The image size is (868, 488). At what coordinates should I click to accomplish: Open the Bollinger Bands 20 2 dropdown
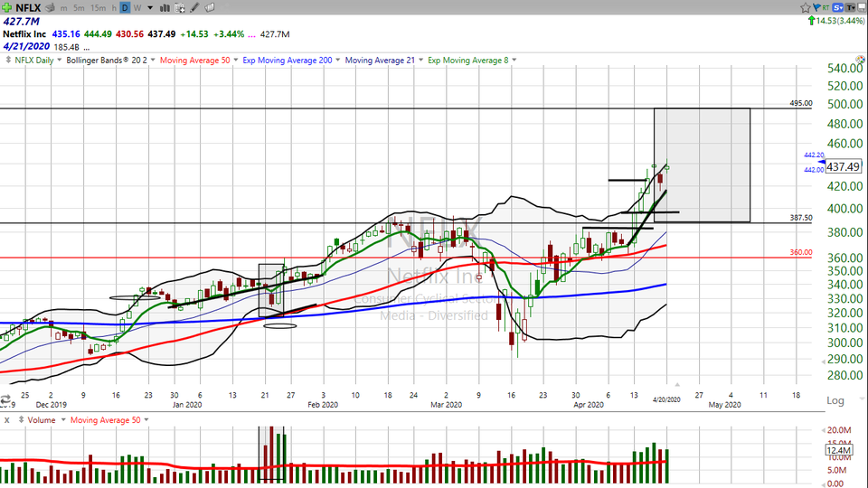152,60
